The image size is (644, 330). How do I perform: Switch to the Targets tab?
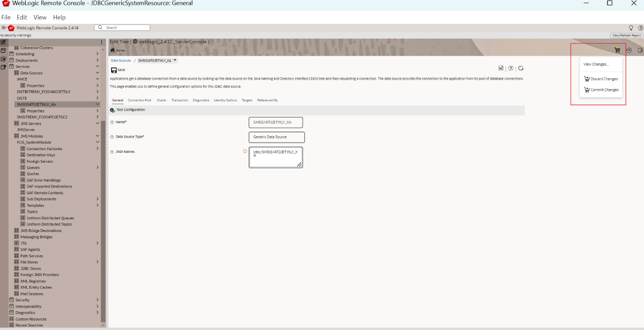pyautogui.click(x=247, y=100)
